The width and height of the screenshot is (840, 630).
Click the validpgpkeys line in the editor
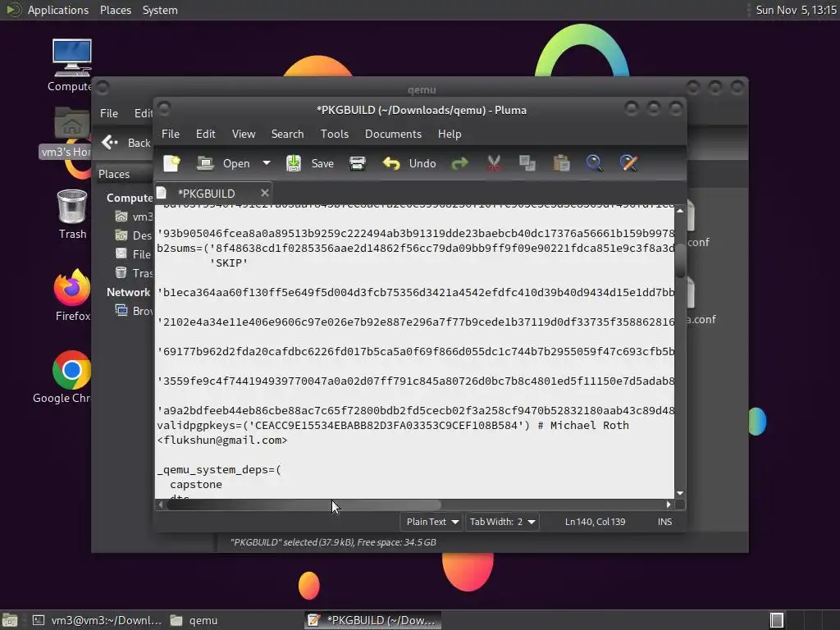point(393,426)
